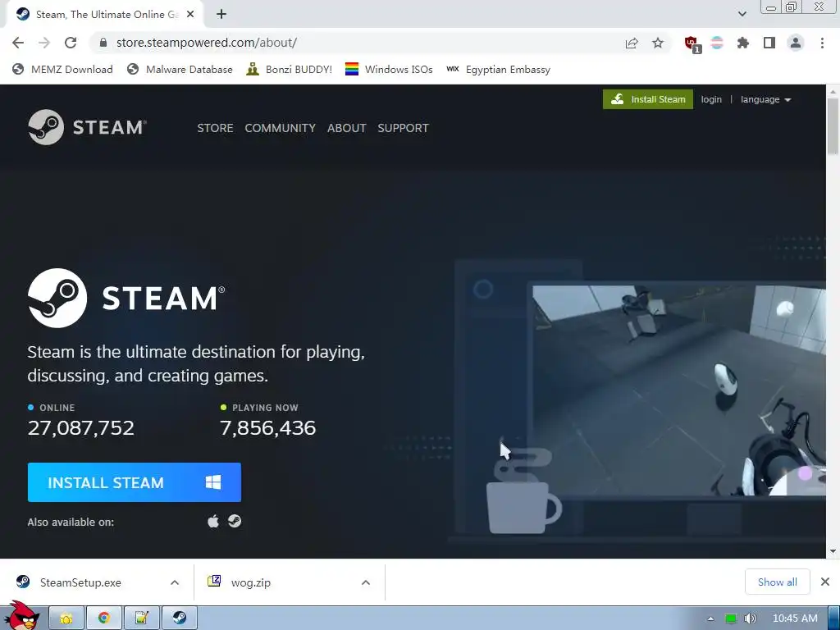Viewport: 840px width, 630px height.
Task: Open the SUPPORT menu item
Action: pyautogui.click(x=403, y=128)
